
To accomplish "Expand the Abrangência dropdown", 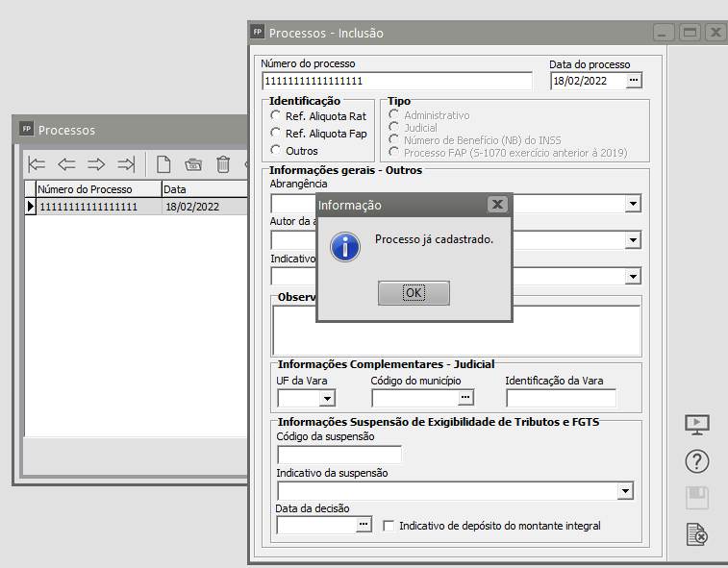I will click(x=633, y=204).
